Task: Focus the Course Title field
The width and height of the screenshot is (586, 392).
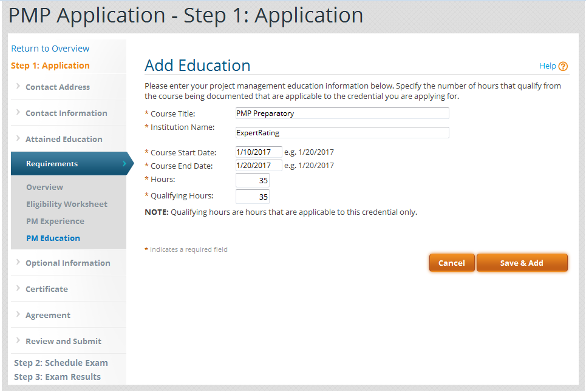Action: (x=342, y=113)
